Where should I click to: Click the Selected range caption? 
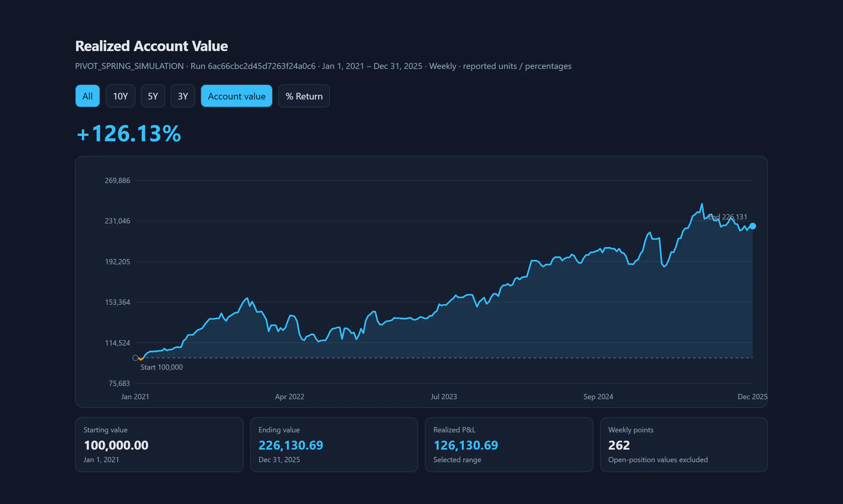(x=457, y=460)
